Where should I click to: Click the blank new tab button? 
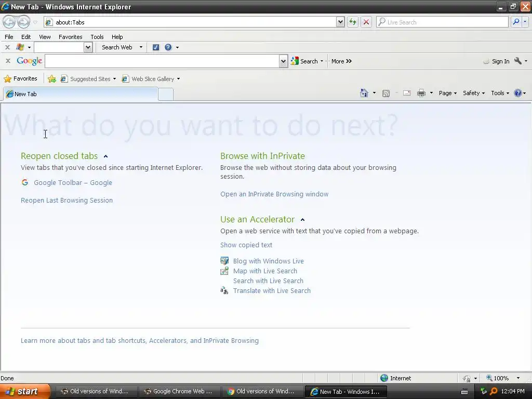point(166,94)
